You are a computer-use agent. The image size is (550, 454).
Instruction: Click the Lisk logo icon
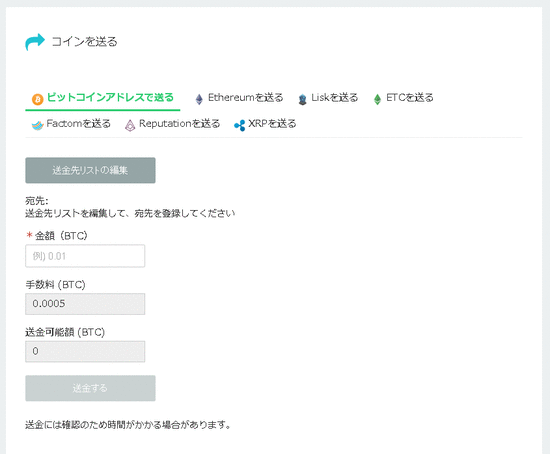coord(302,99)
